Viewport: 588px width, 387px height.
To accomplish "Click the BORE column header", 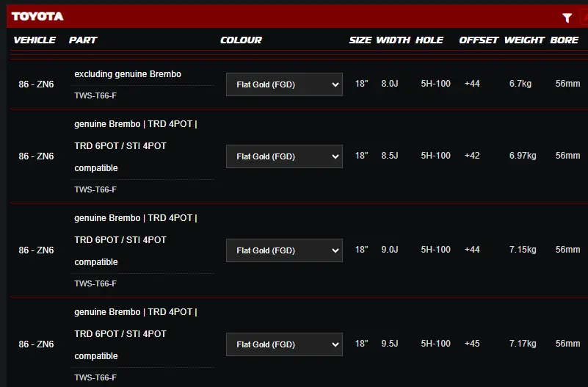I will click(x=565, y=40).
